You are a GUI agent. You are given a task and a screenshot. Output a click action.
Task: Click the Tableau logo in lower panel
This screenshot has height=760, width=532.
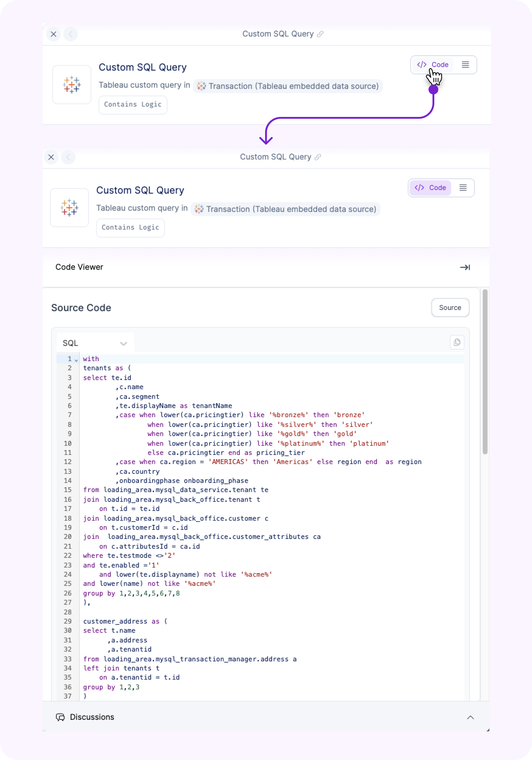pyautogui.click(x=69, y=208)
